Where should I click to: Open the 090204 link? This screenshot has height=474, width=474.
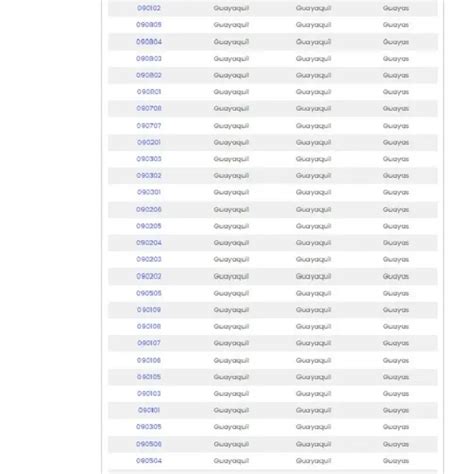pyautogui.click(x=149, y=243)
